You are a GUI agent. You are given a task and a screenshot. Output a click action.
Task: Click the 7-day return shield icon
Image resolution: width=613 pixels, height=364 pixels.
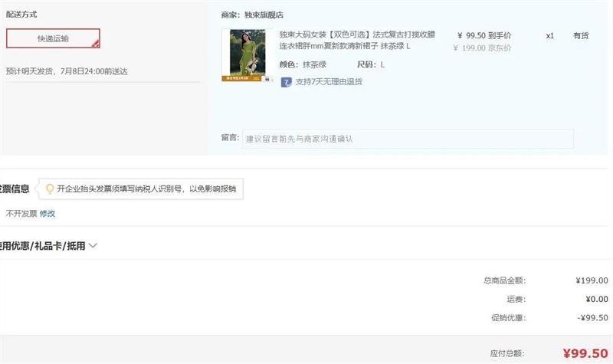click(286, 82)
